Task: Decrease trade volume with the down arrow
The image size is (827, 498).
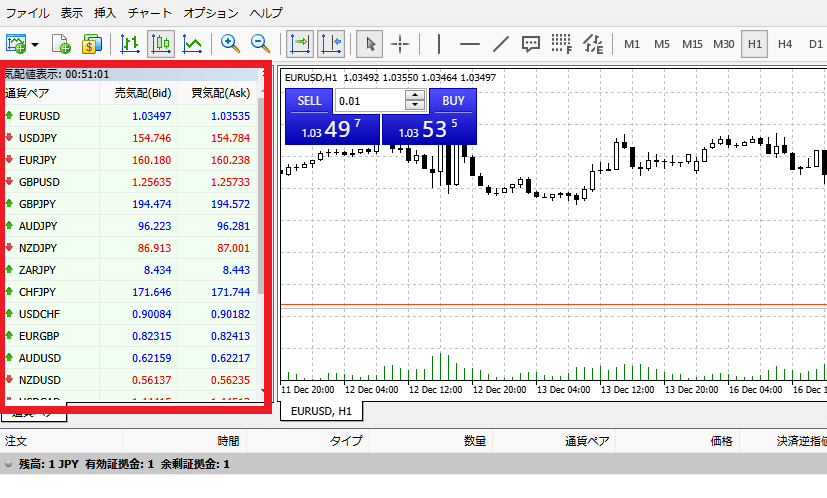Action: (415, 105)
